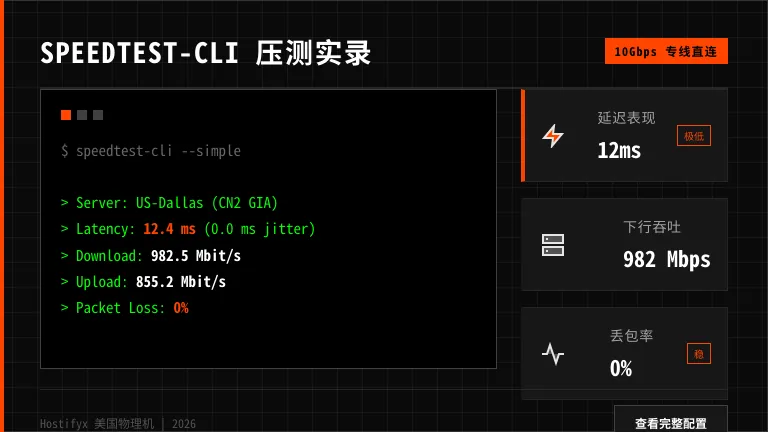The width and height of the screenshot is (768, 432).
Task: Click the Server: US-Dallas (CN2 GIA) line
Action: pyautogui.click(x=169, y=203)
